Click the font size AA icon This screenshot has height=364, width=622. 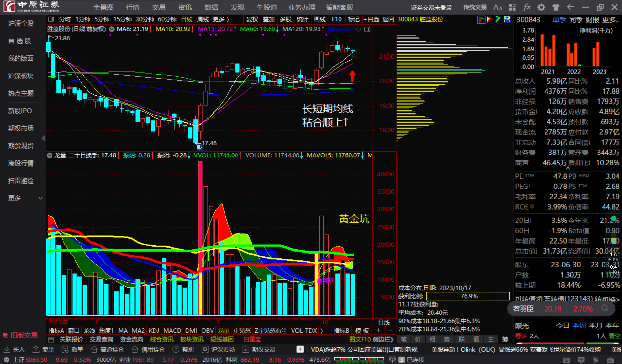pyautogui.click(x=498, y=7)
